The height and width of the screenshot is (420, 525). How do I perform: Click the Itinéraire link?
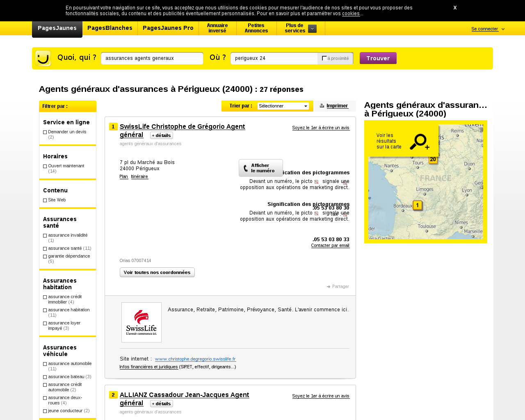pyautogui.click(x=139, y=176)
